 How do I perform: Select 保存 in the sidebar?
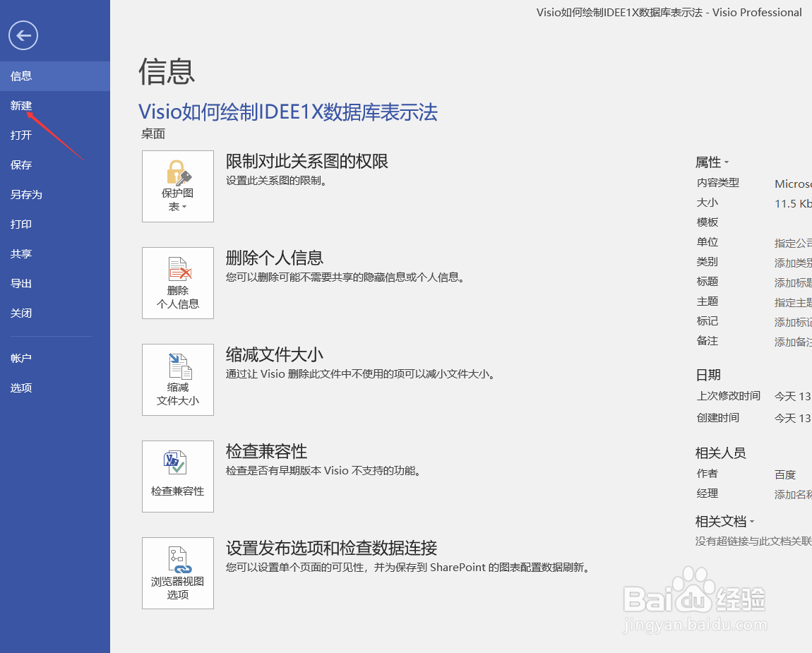tap(55, 164)
